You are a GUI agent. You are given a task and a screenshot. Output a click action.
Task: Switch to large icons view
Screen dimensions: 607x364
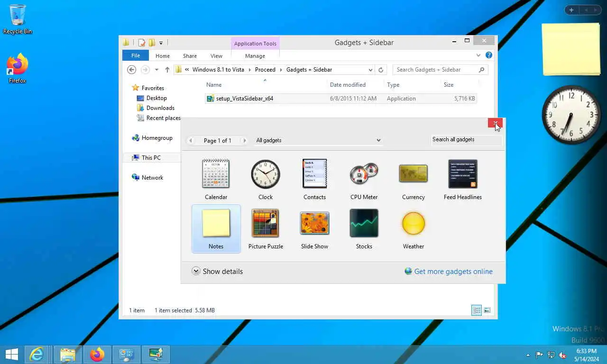[487, 310]
